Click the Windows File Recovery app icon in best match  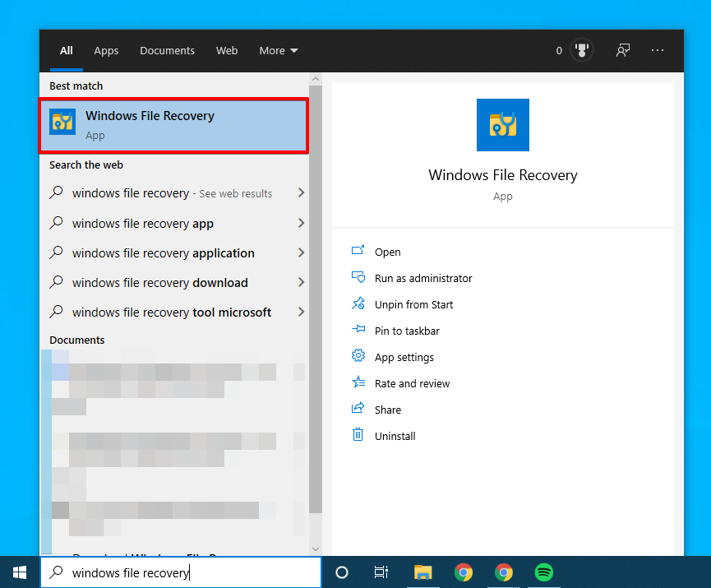(62, 122)
